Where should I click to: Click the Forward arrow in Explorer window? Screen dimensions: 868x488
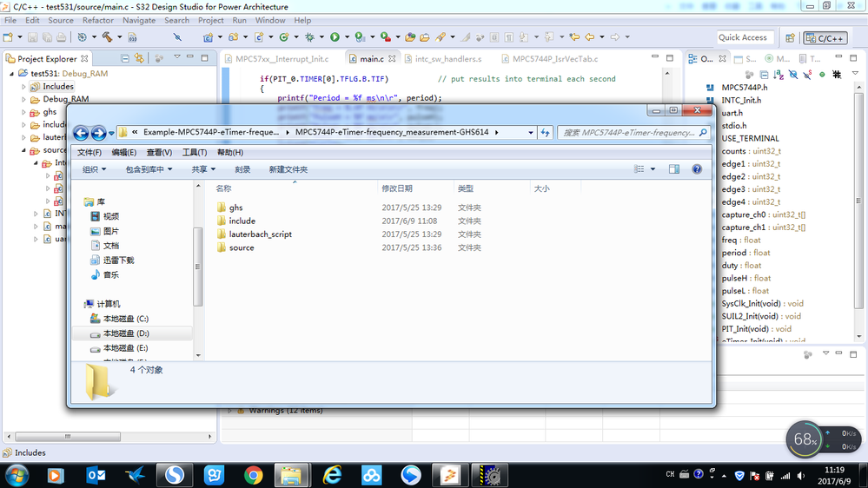98,133
